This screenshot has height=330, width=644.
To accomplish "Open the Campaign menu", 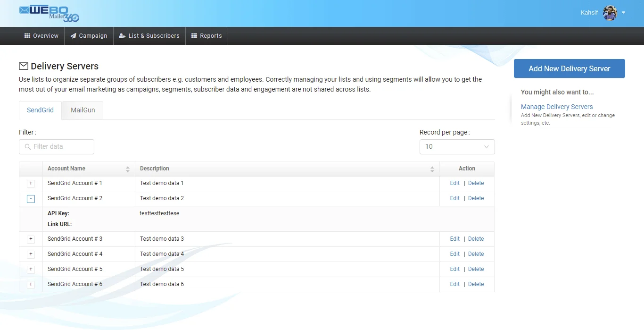I will coord(89,36).
